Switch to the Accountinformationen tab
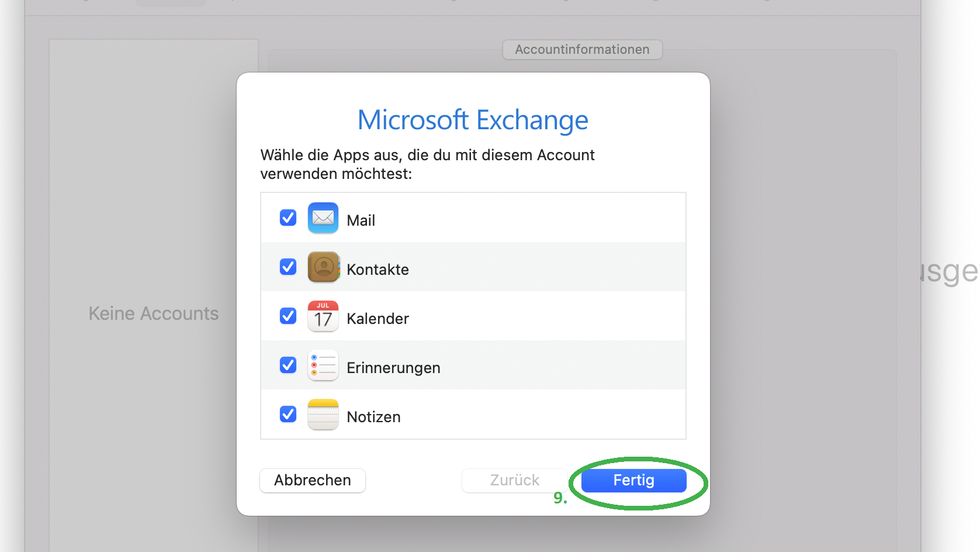The height and width of the screenshot is (552, 980). click(x=582, y=50)
